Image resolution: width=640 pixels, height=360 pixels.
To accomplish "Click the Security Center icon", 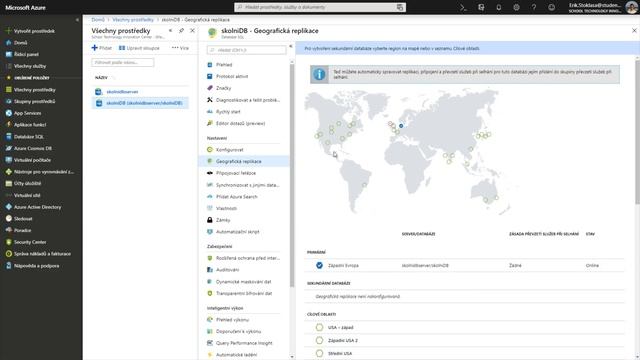I will click(9, 242).
